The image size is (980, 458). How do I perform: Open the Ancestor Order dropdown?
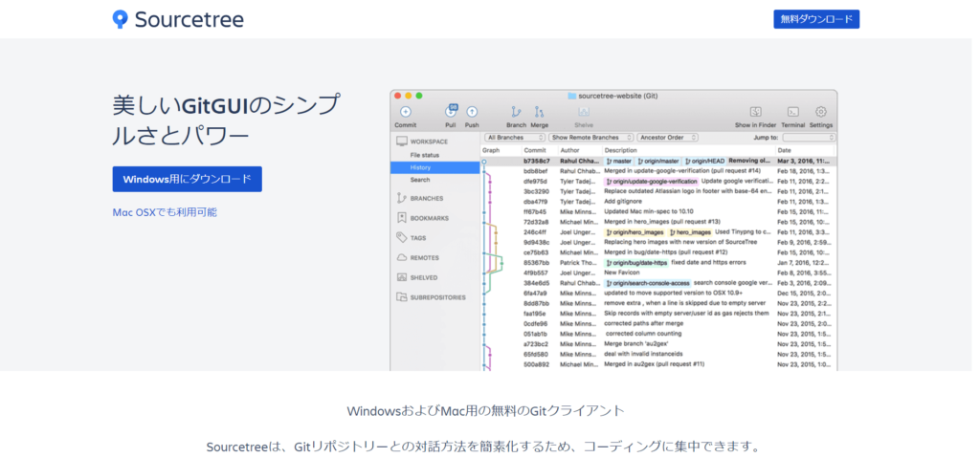coord(669,138)
